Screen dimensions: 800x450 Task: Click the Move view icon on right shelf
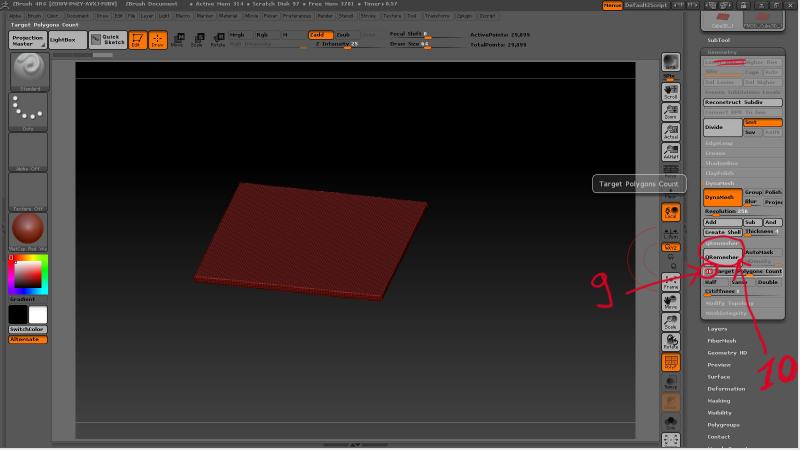coord(671,302)
